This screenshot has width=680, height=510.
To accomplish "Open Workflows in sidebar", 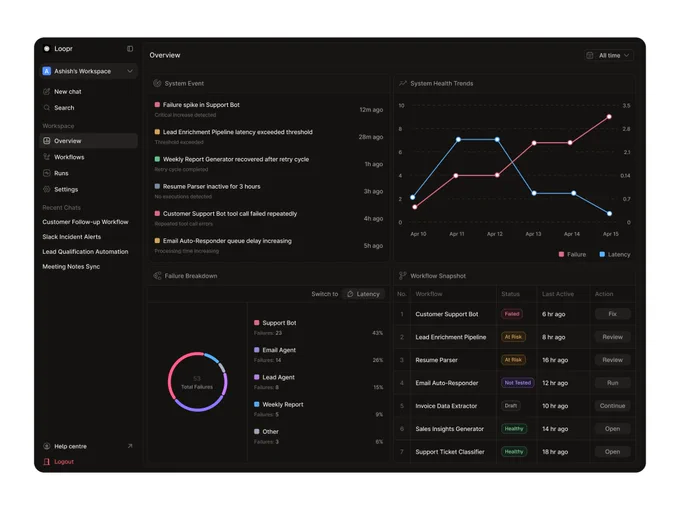I will click(x=88, y=157).
